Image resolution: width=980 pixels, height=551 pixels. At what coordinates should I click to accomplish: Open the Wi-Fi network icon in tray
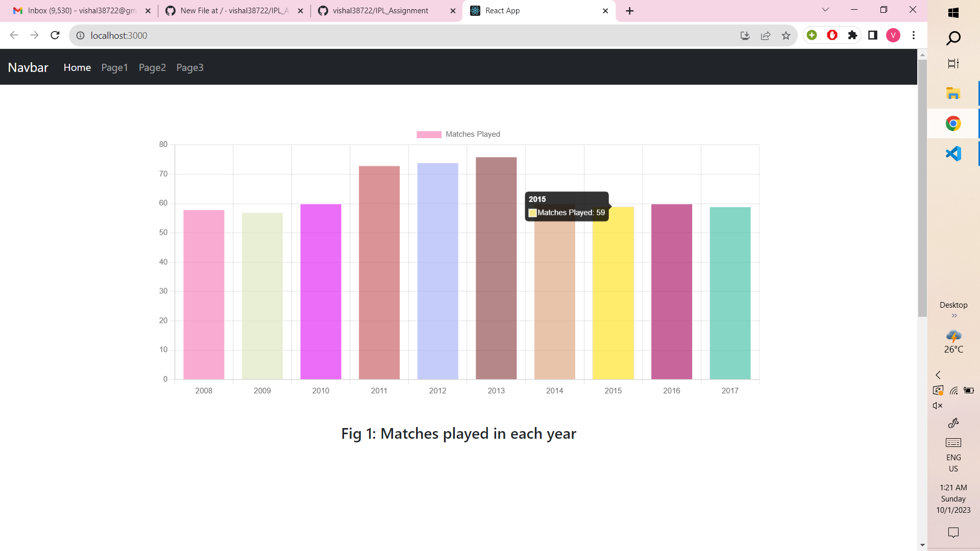coord(953,391)
